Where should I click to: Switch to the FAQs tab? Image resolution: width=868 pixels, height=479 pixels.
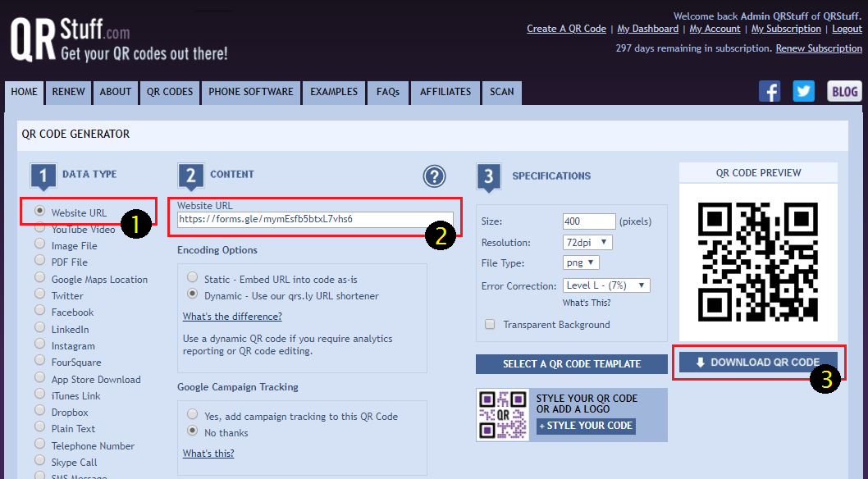pos(388,93)
